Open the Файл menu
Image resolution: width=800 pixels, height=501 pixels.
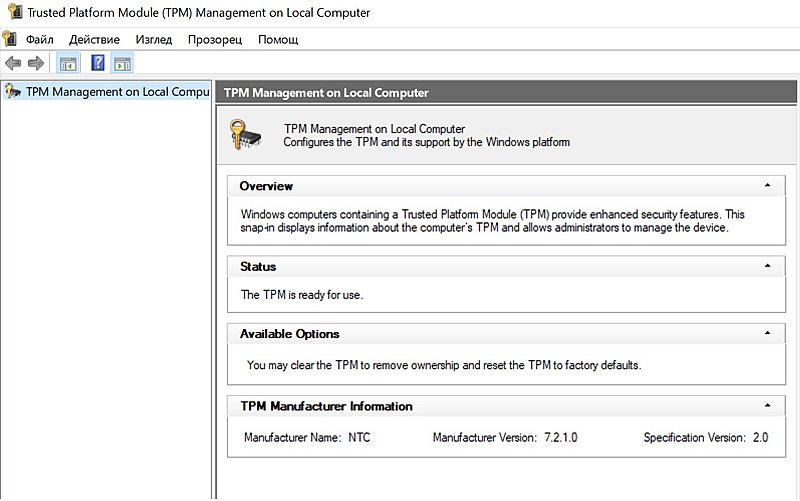(40, 40)
